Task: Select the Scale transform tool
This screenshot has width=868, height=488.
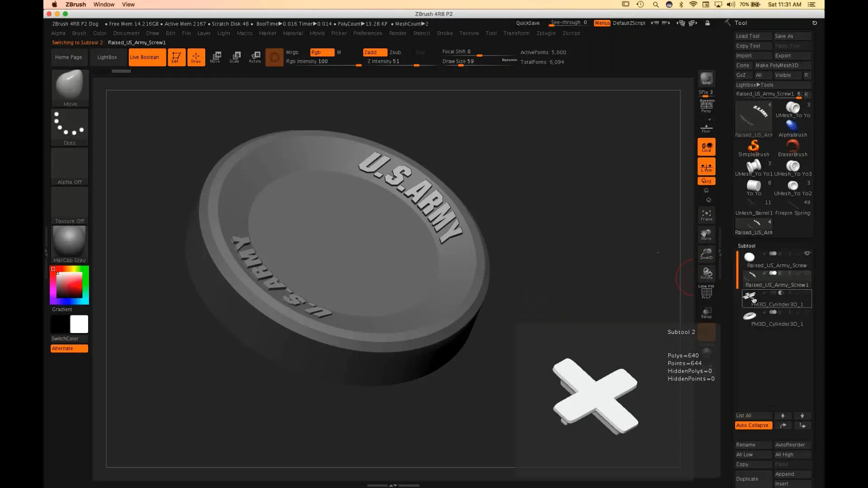Action: pos(235,57)
